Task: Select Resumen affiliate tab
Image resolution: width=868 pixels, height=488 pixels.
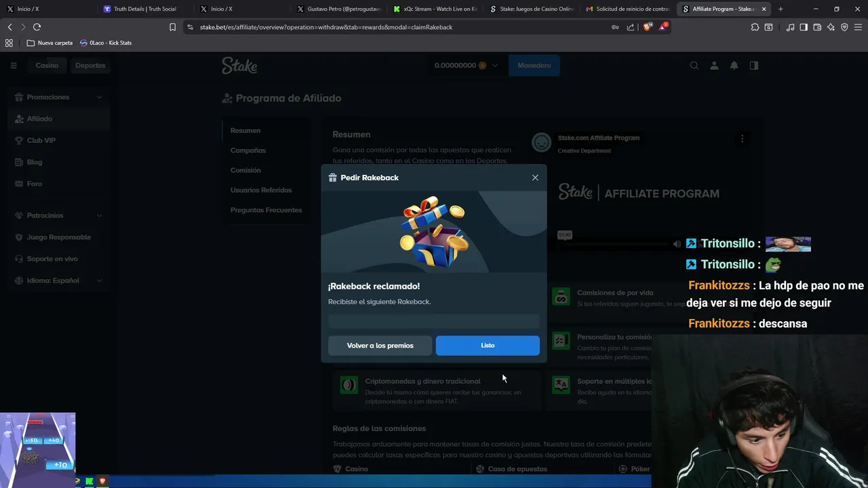Action: tap(266, 130)
